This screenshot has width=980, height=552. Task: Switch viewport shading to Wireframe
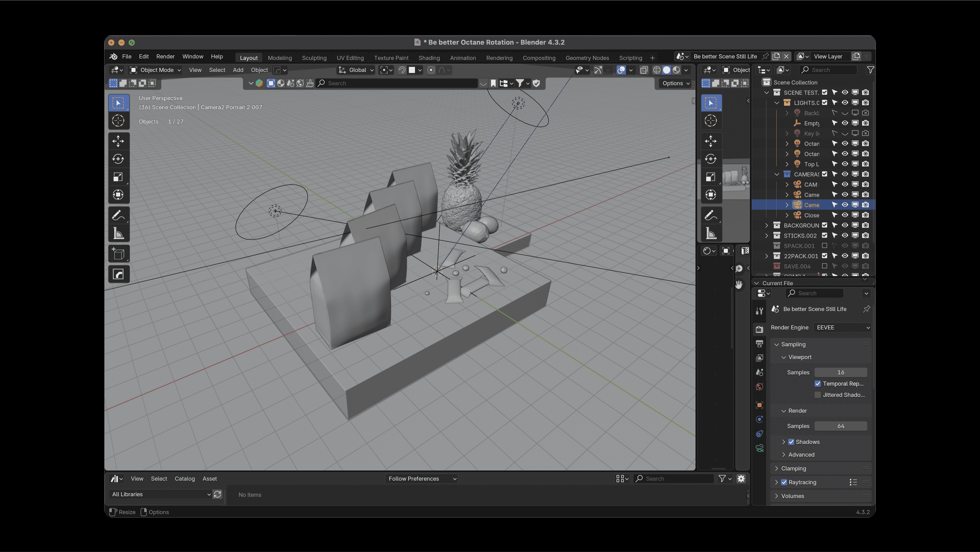tap(657, 70)
